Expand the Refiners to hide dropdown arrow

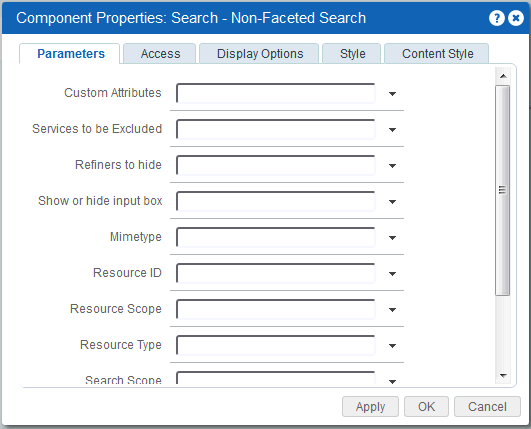(x=392, y=166)
